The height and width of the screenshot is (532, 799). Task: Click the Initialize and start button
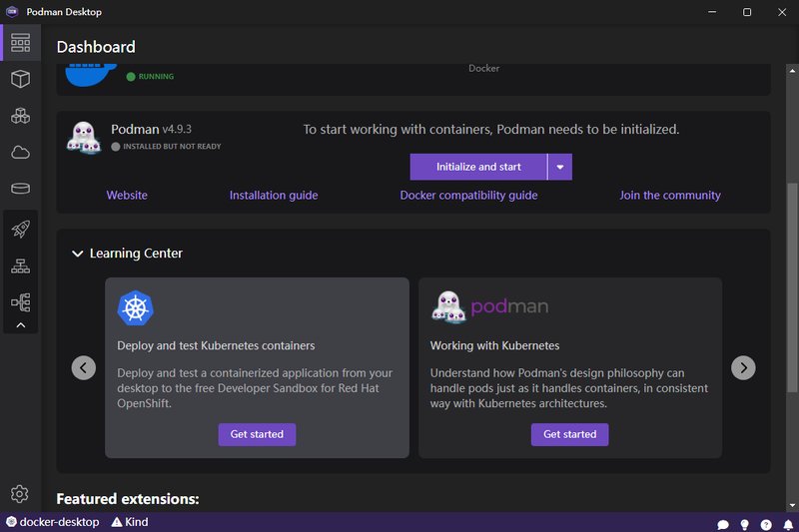[x=478, y=167]
